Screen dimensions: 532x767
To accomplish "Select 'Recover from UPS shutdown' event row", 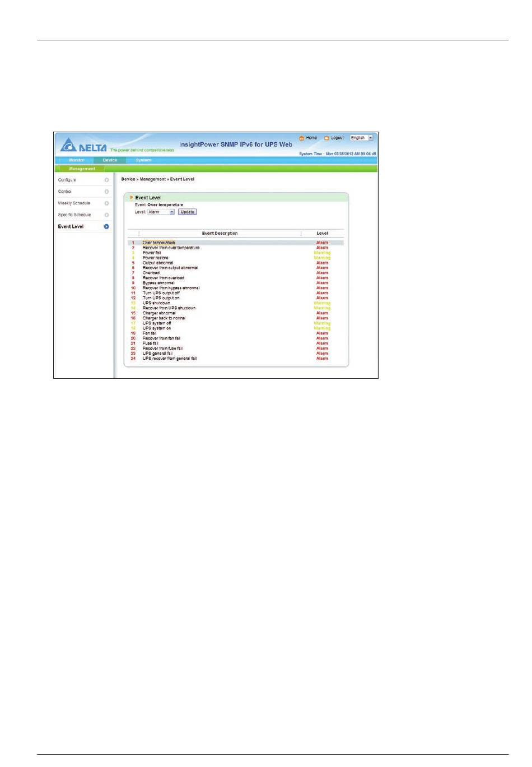I will 236,308.
